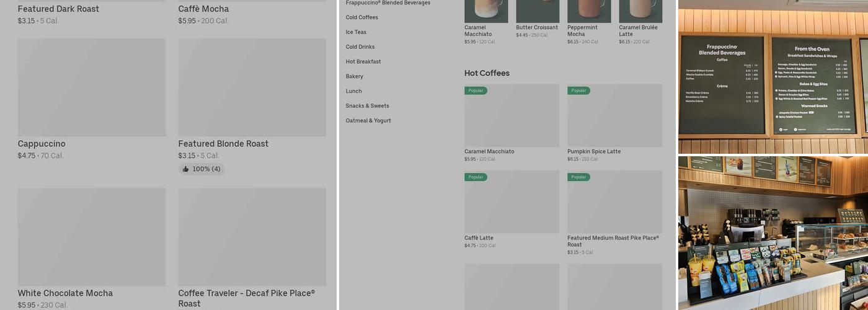
Task: Click the '$5.95 • 230 Cal.' price text
Action: coord(43,305)
